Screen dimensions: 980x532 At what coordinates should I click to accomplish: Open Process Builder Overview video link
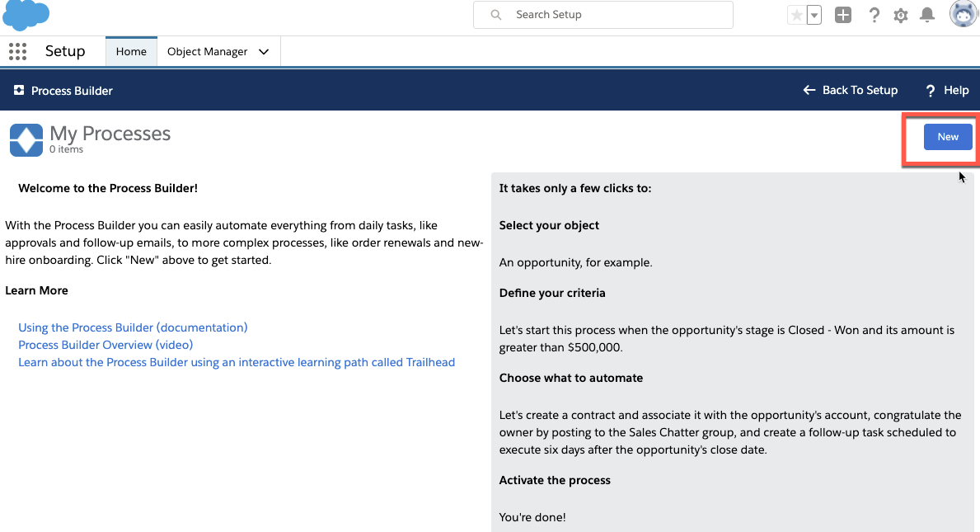coord(106,345)
